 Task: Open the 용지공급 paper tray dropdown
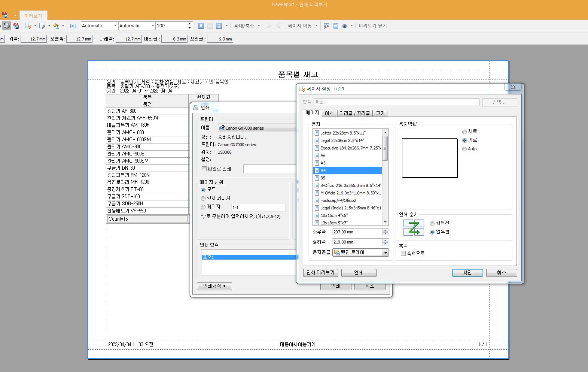coord(385,253)
